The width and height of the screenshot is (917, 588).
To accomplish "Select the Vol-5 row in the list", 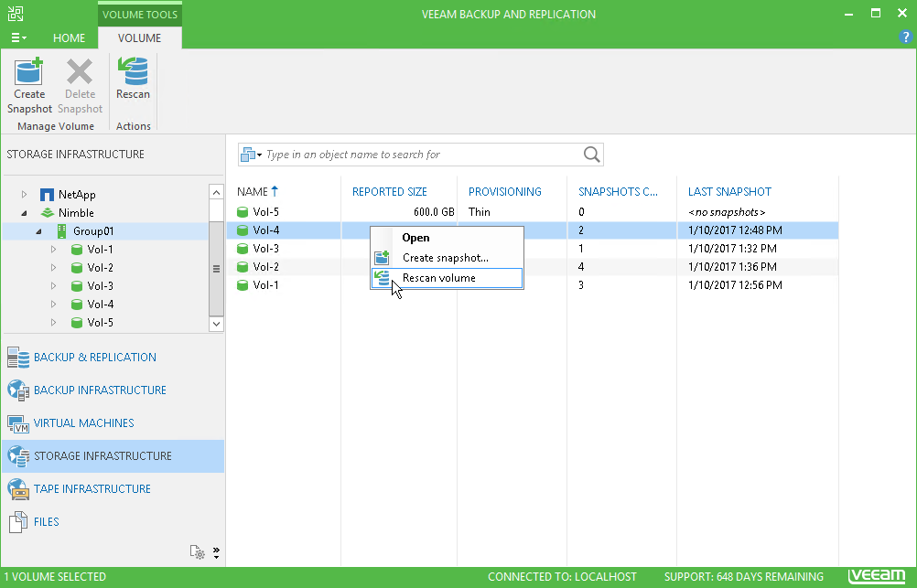I will click(533, 212).
